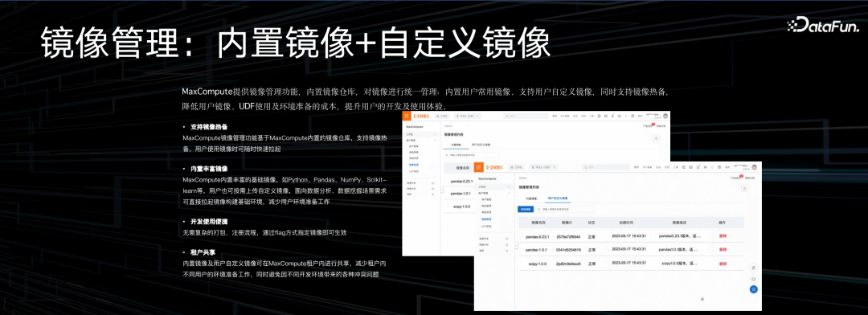Screen dimensions: 868x315
Task: Click the DataFun logo on the slide
Action: tap(823, 24)
